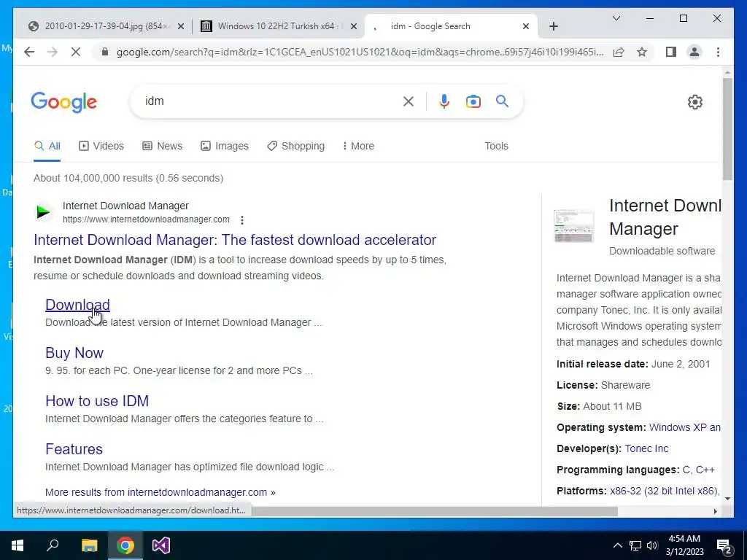Click the padlock site info icon
The height and width of the screenshot is (560, 747).
coord(105,52)
